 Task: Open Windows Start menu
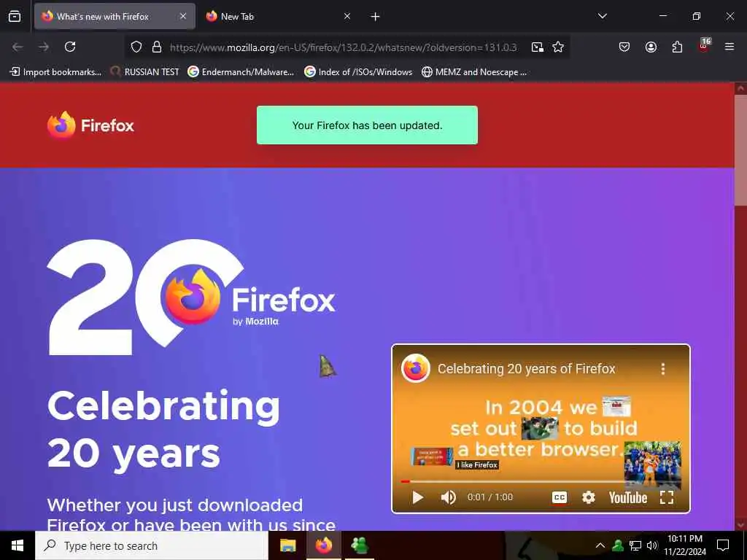click(18, 545)
